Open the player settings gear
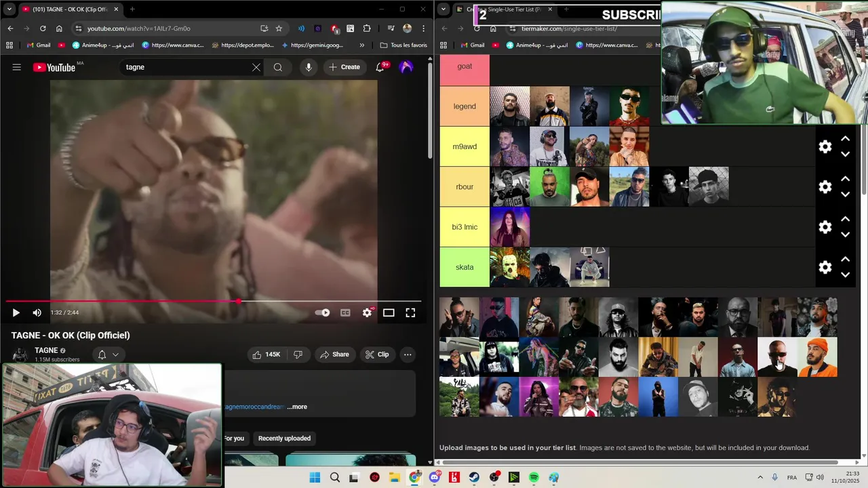Viewport: 868px width, 488px height. [x=367, y=312]
